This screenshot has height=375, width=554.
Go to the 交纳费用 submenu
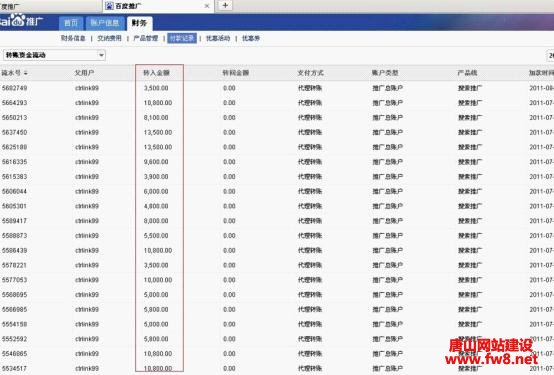[x=109, y=38]
